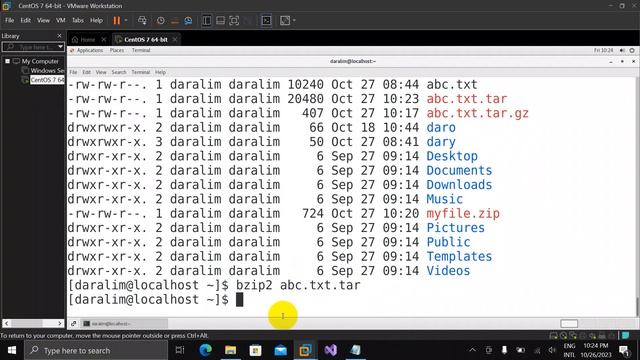Click the abc.txt.tar.gz file name

[x=477, y=113]
